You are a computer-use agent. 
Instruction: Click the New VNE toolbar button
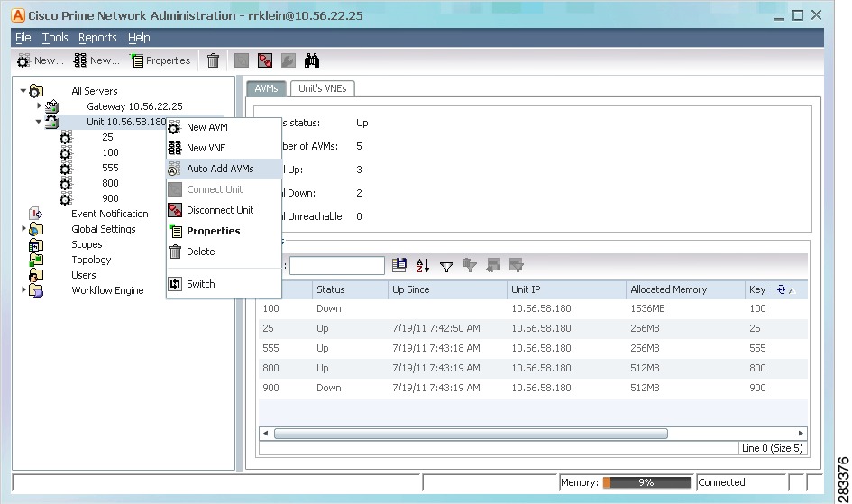click(x=96, y=60)
